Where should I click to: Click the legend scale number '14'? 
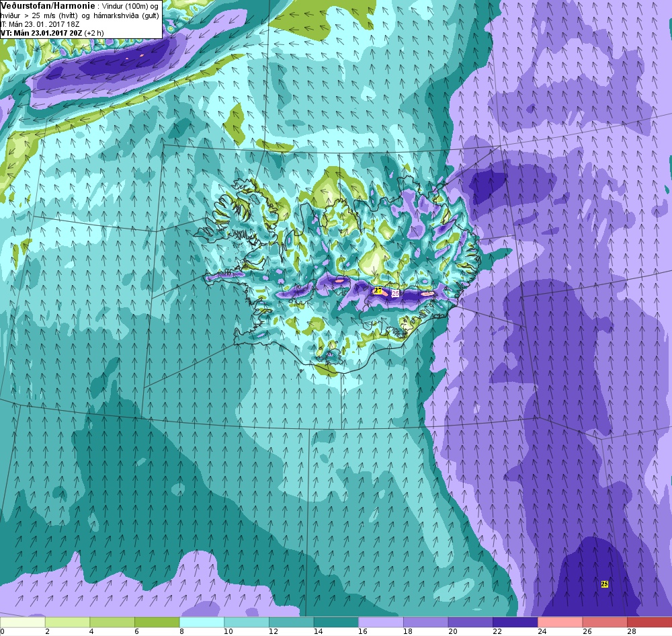[x=318, y=631]
